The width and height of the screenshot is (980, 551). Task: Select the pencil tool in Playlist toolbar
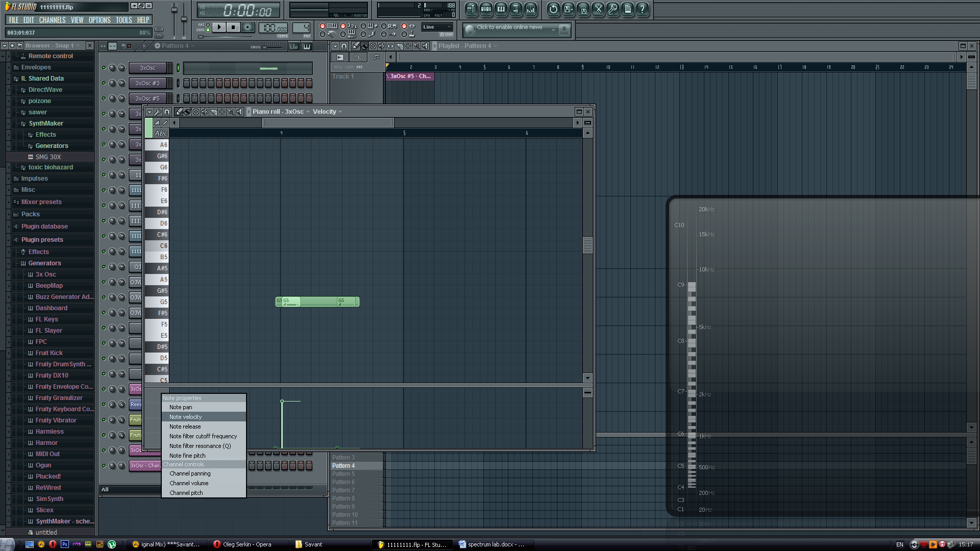pos(356,46)
